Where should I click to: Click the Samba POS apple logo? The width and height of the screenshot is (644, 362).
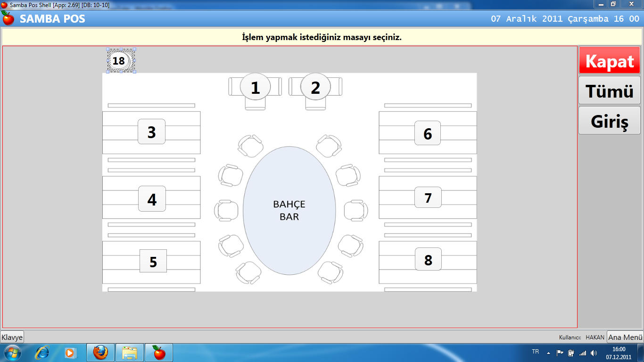(x=8, y=18)
